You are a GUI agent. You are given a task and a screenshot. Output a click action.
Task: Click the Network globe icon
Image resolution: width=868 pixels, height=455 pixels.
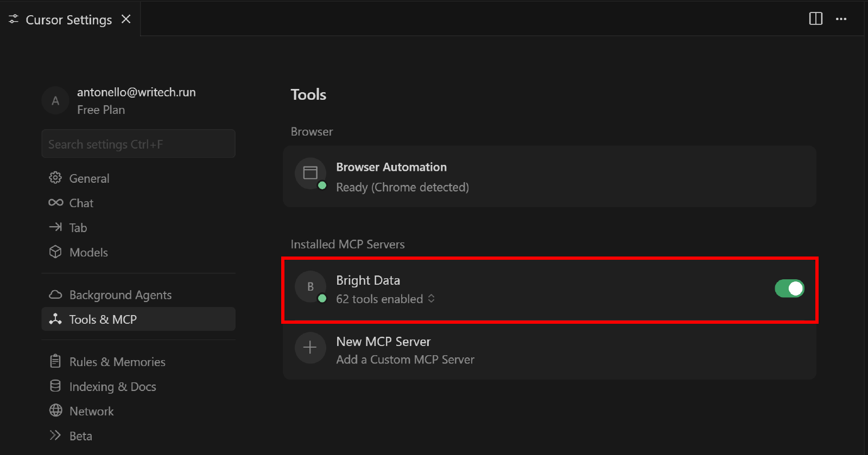click(x=55, y=411)
